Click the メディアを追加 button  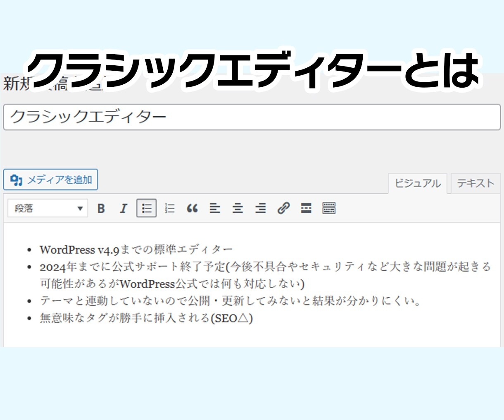[x=51, y=180]
